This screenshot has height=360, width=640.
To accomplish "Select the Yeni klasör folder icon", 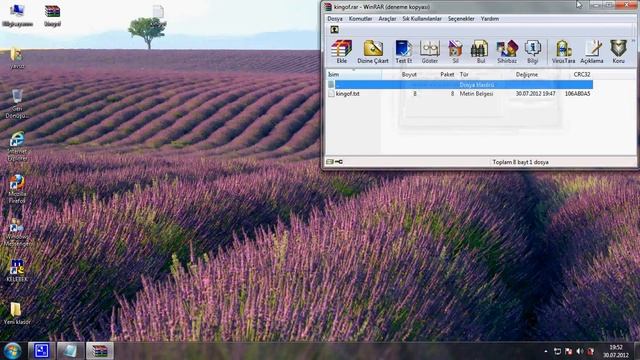I will [17, 313].
